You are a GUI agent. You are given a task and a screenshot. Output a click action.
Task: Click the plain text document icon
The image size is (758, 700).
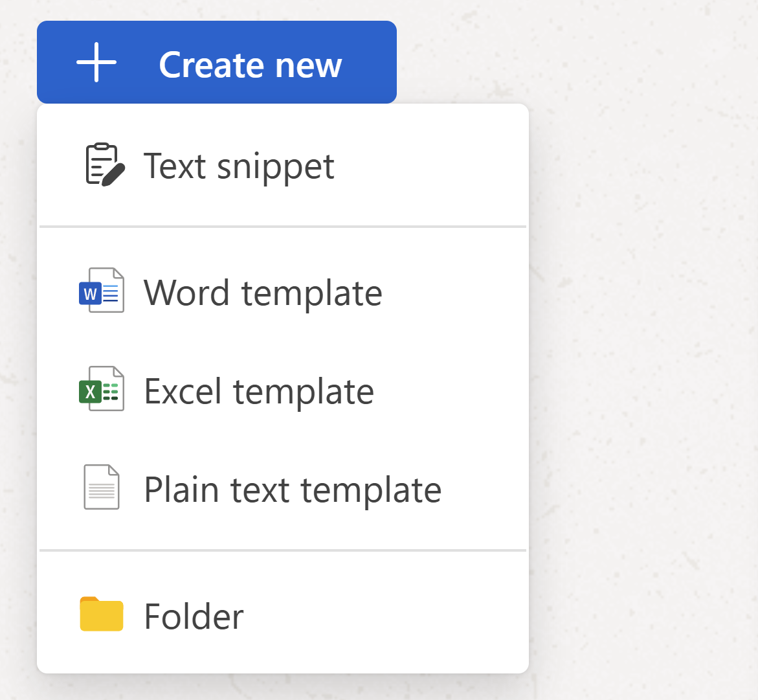[x=102, y=487]
